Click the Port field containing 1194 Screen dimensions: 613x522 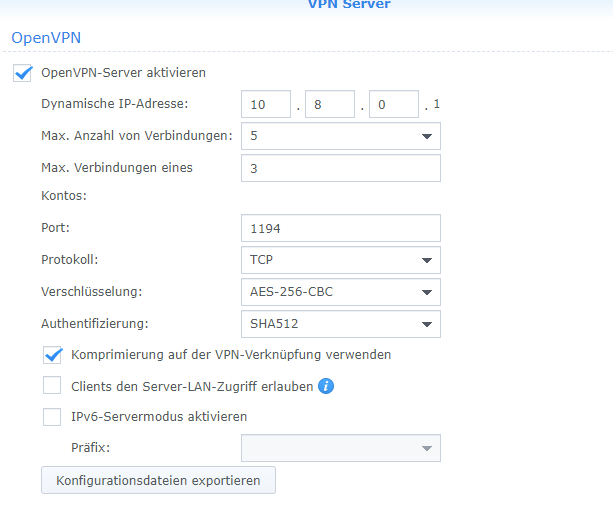pyautogui.click(x=340, y=229)
